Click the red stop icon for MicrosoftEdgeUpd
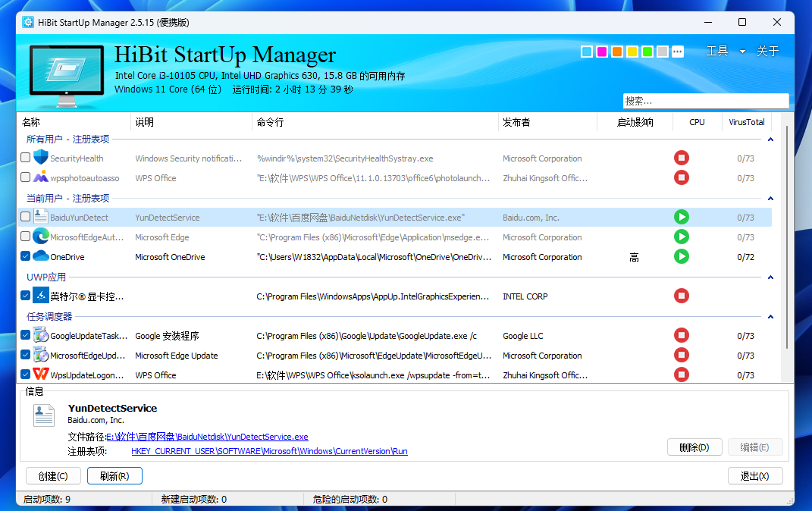Image resolution: width=812 pixels, height=511 pixels. coord(681,355)
